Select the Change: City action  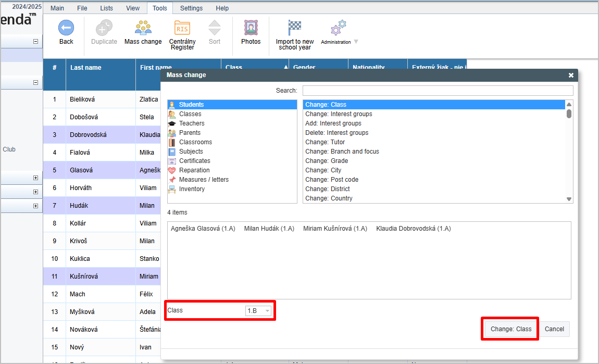[434, 170]
